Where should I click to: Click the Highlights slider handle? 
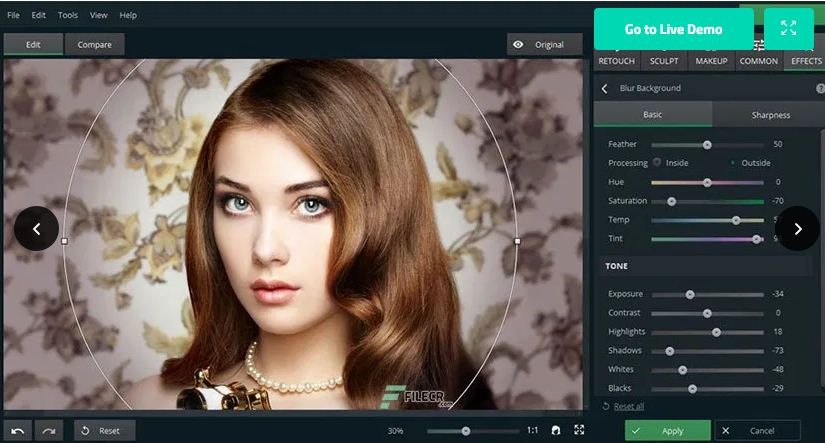[x=716, y=333]
